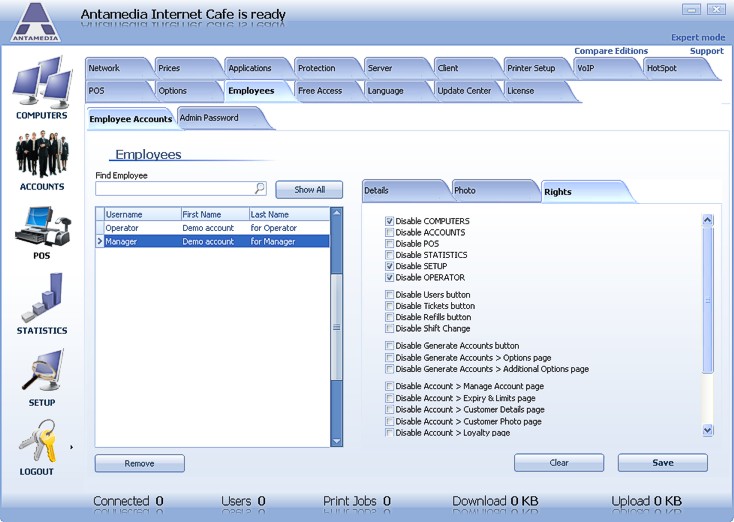Check Disable Account > Expiry & Limits page
The width and height of the screenshot is (734, 522).
coord(389,398)
